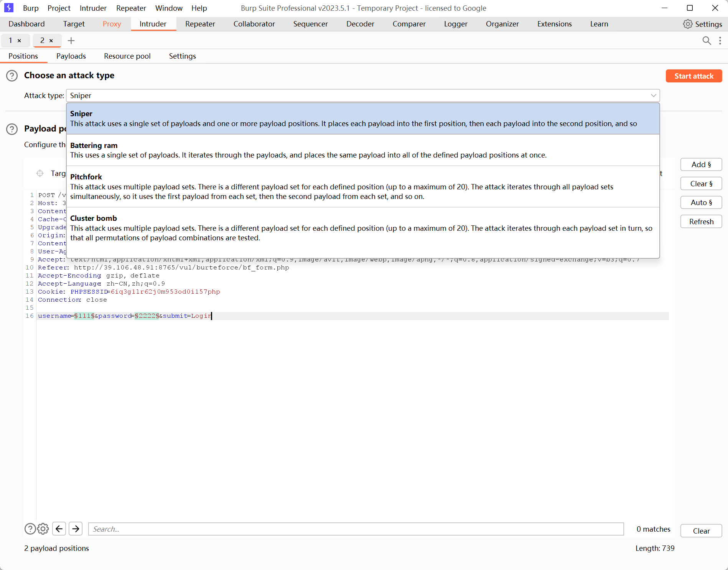Select Battering ram attack type

click(x=363, y=150)
